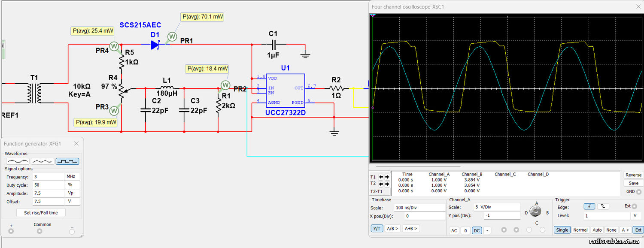
Task: Click power probe PR4 near R5
Action: [114, 46]
